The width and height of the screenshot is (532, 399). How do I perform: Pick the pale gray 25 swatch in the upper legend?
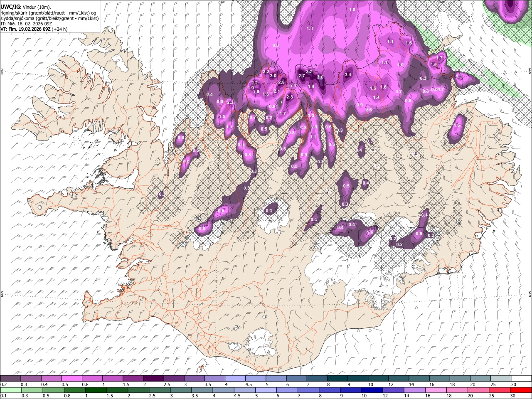coord(500,379)
